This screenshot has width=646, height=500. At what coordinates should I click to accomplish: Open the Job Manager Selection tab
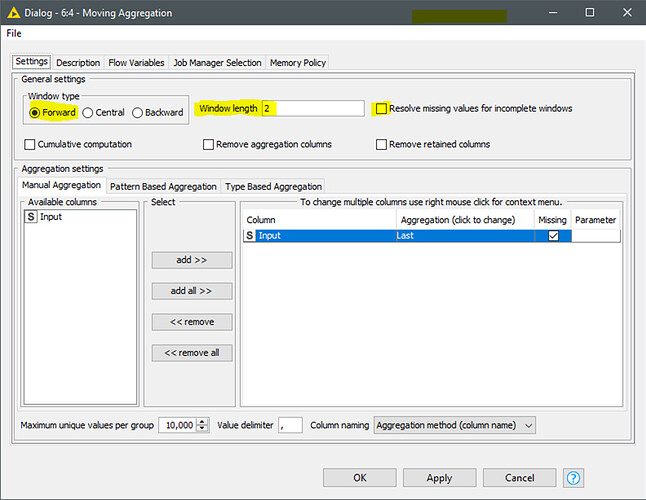217,63
